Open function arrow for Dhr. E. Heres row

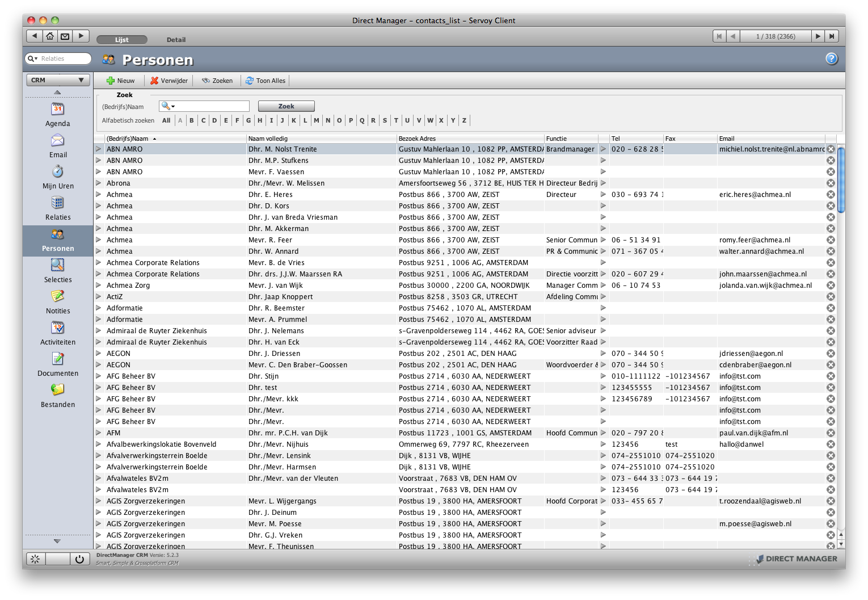point(603,194)
